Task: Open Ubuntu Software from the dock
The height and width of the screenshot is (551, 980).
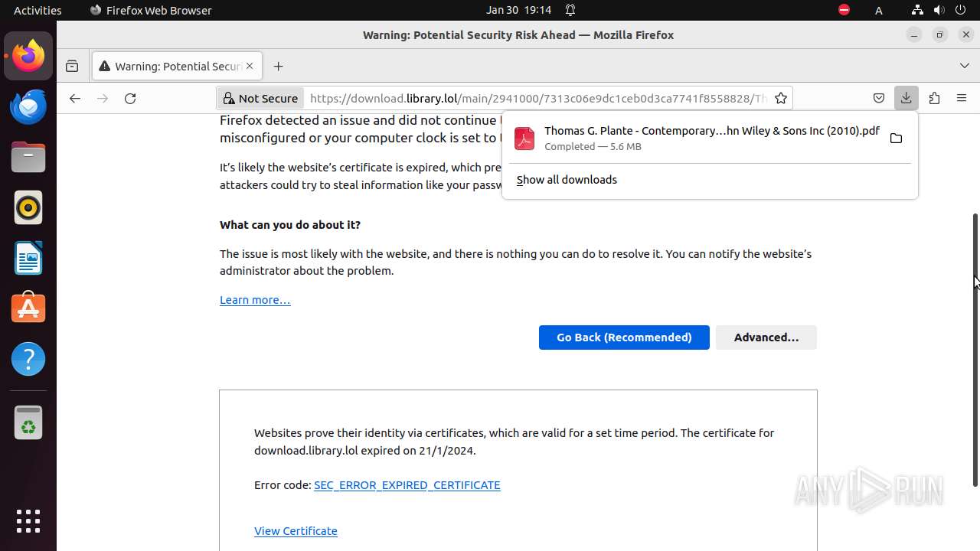Action: pyautogui.click(x=28, y=308)
